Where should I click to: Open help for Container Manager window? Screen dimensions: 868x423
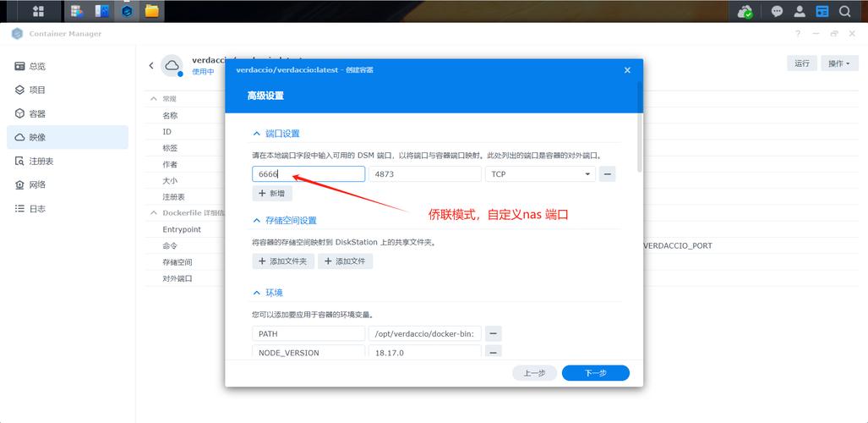(x=798, y=34)
